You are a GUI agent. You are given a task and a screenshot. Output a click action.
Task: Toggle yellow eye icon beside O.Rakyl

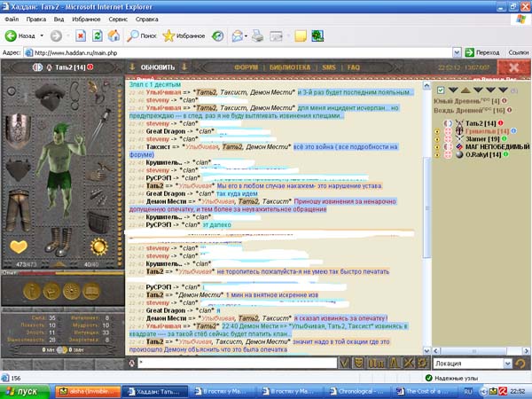[x=437, y=154]
